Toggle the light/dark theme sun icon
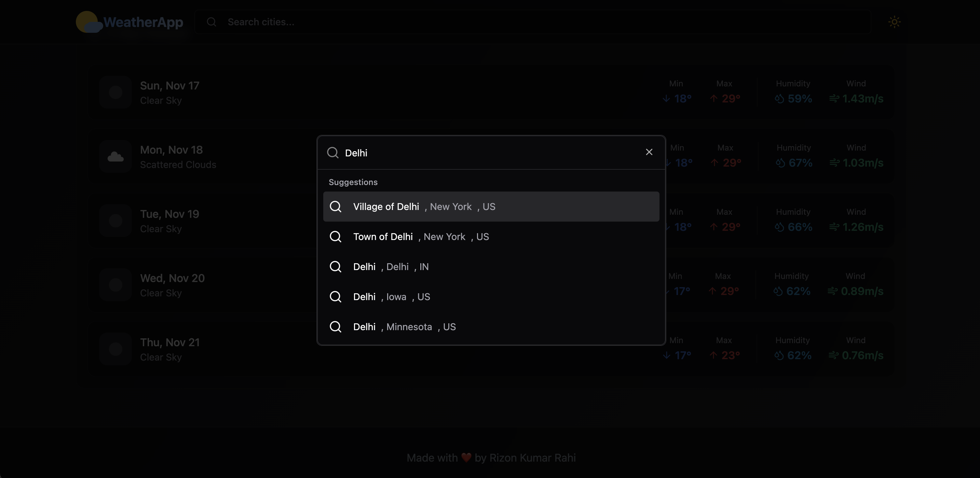980x478 pixels. (x=894, y=22)
